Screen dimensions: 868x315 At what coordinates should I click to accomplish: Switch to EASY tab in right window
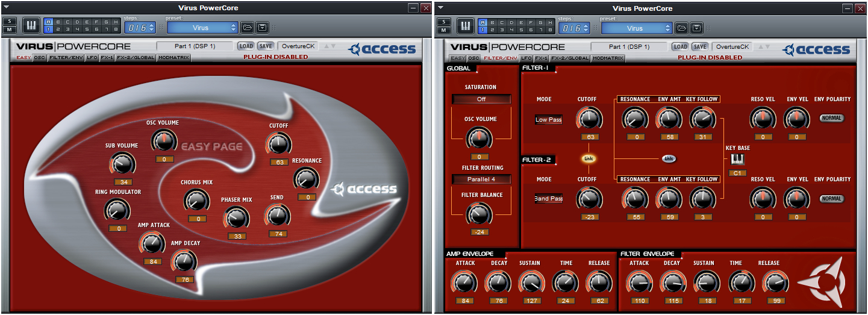pos(457,58)
